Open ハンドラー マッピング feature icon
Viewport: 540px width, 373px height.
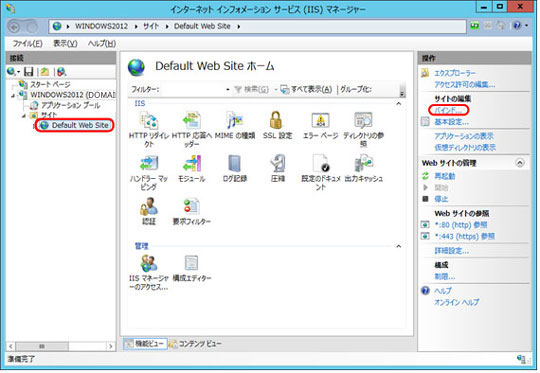pos(149,164)
